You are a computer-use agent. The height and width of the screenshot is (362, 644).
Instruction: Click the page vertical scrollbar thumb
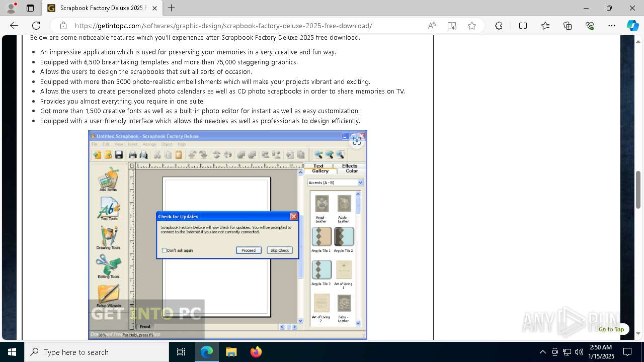[x=638, y=190]
